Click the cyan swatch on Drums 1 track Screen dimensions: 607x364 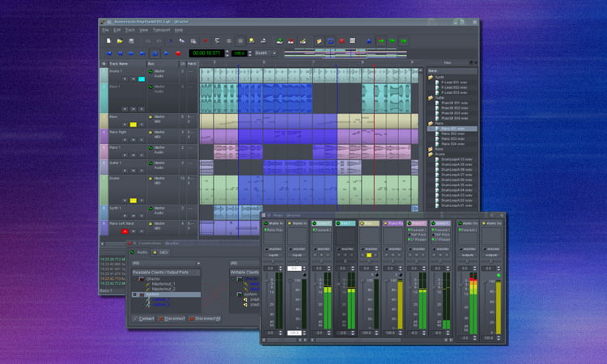point(142,79)
